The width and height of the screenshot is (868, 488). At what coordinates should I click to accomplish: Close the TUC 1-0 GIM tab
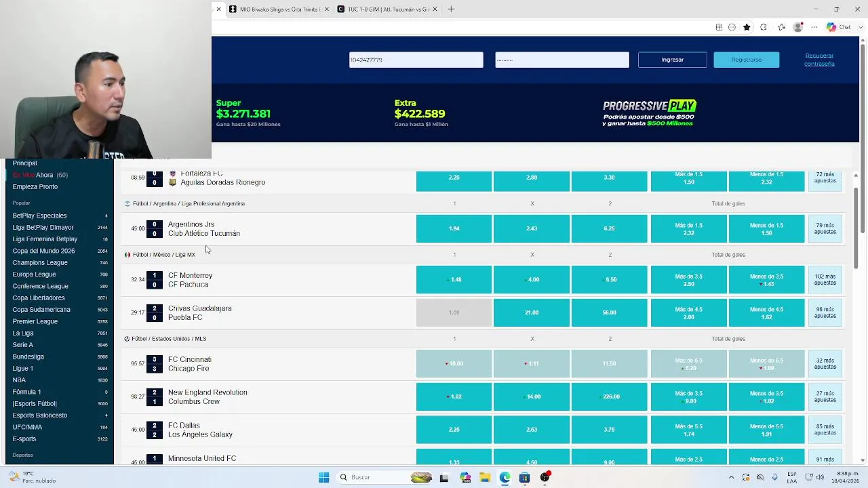(435, 9)
